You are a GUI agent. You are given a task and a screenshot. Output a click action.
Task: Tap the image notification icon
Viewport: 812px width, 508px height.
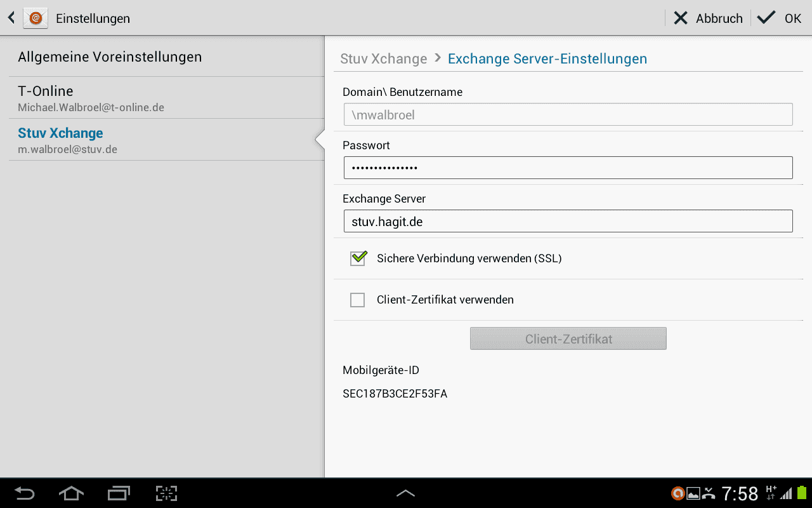693,493
